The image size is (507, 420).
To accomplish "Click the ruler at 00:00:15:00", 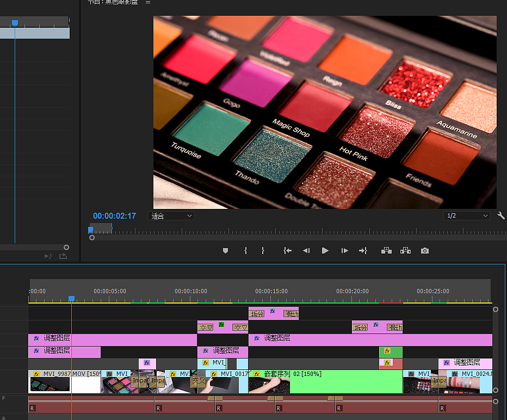I will click(271, 291).
